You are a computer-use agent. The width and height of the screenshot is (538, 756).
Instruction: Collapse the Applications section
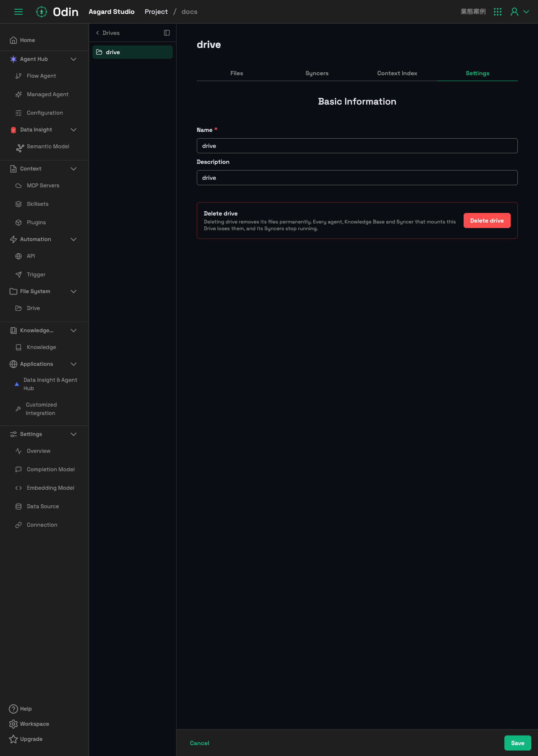coord(74,364)
